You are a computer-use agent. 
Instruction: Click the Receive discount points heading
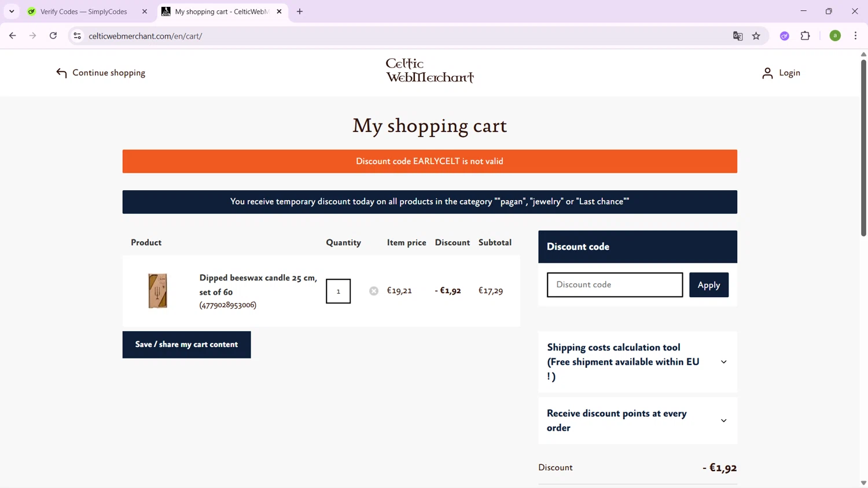tap(617, 420)
